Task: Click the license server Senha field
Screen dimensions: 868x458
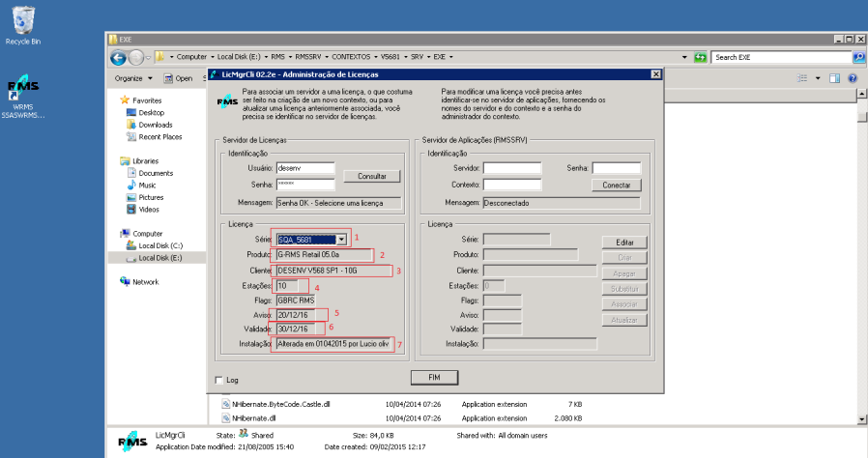Action: pyautogui.click(x=305, y=185)
